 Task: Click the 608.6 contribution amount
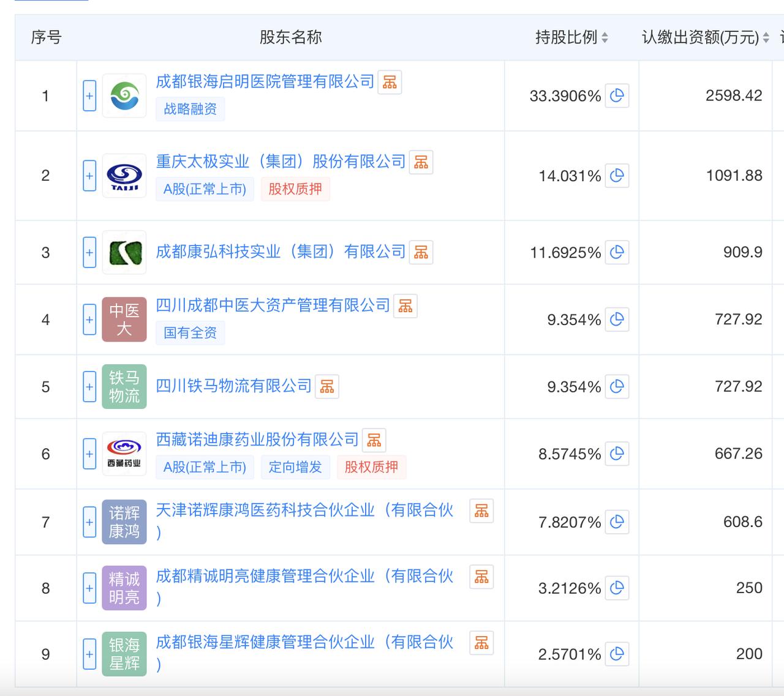pos(743,522)
